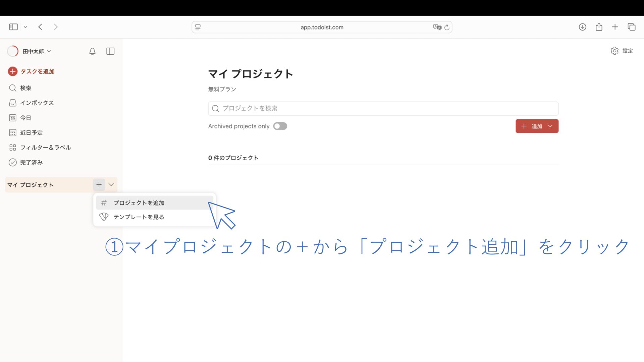Click the red 追加 button
The image size is (644, 362).
(x=533, y=126)
